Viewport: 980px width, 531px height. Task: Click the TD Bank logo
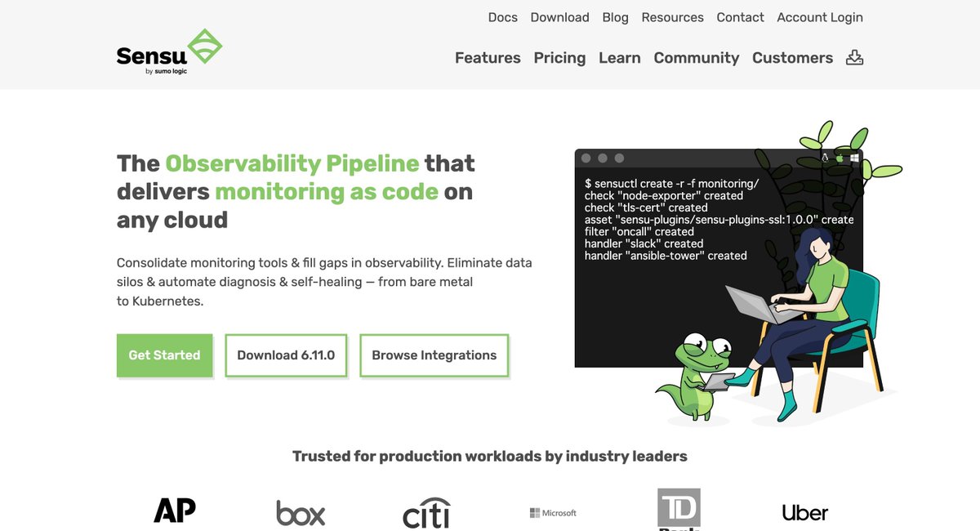(x=679, y=510)
